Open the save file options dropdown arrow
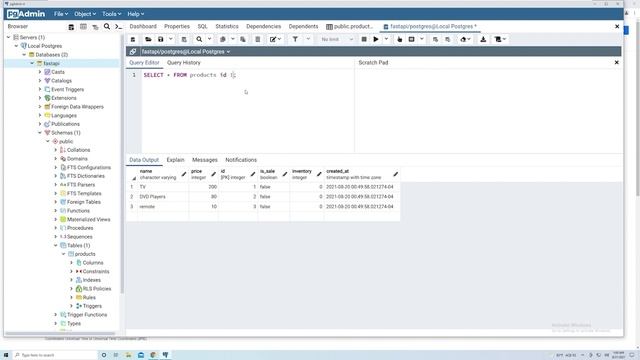The height and width of the screenshot is (360, 640). click(171, 39)
